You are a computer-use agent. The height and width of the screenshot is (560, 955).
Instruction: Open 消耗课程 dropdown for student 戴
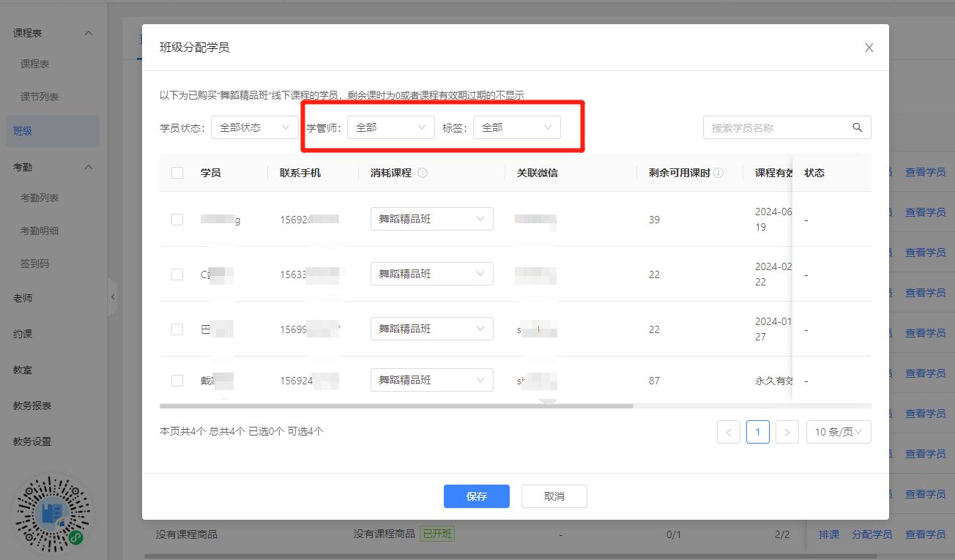click(432, 380)
